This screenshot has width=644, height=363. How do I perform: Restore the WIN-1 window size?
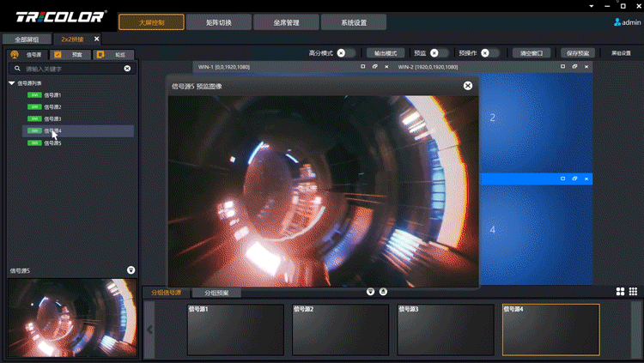(x=375, y=66)
